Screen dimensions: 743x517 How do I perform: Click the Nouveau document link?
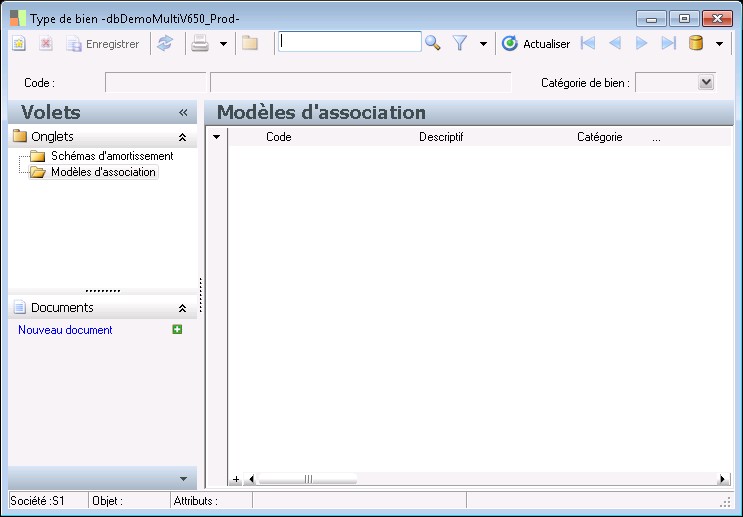pyautogui.click(x=65, y=330)
